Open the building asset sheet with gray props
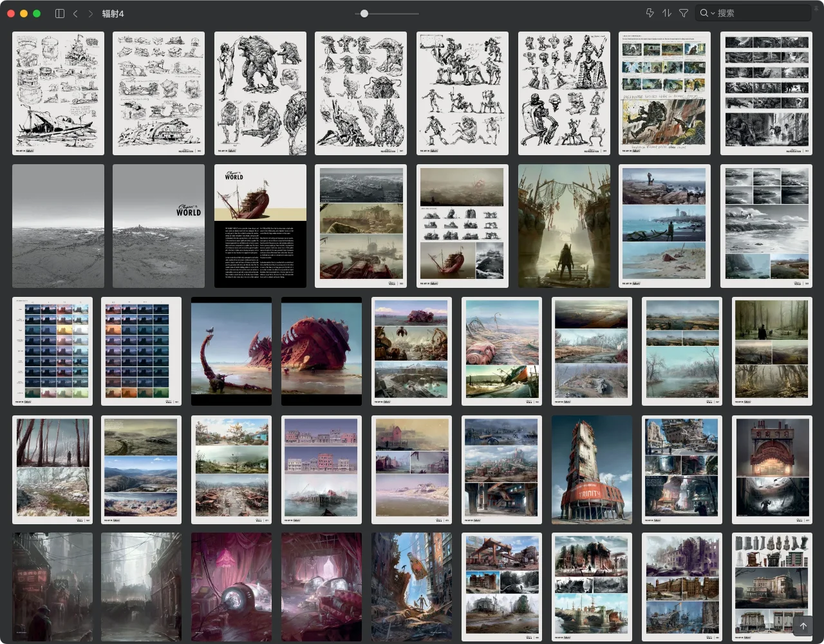This screenshot has height=644, width=824. coord(772,587)
